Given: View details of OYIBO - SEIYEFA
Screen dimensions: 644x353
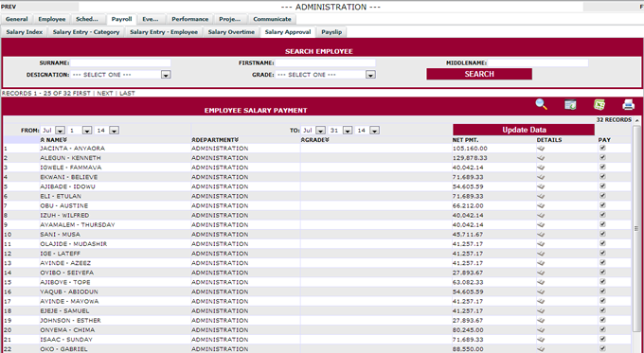Looking at the screenshot, I should point(541,273).
